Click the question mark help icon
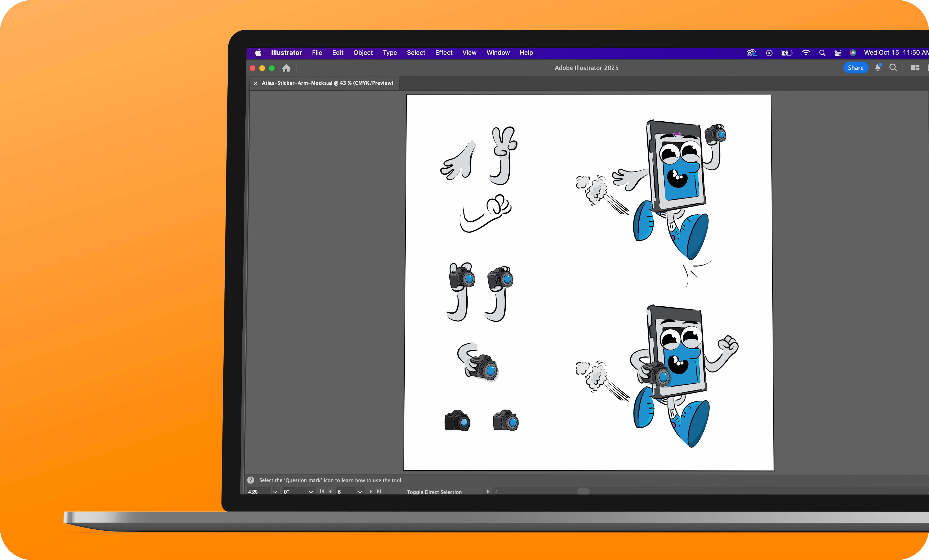This screenshot has width=929, height=560. [251, 480]
